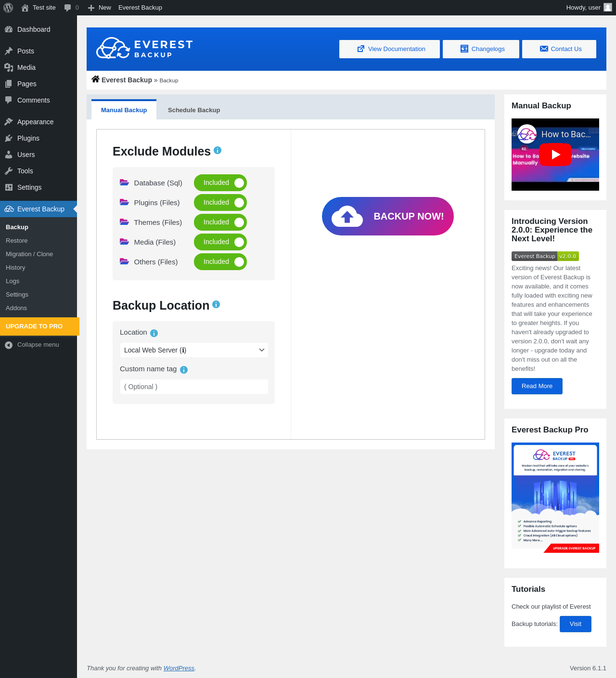Open the comments bubble in admin bar
Viewport: 616px width, 678px height.
pos(67,8)
